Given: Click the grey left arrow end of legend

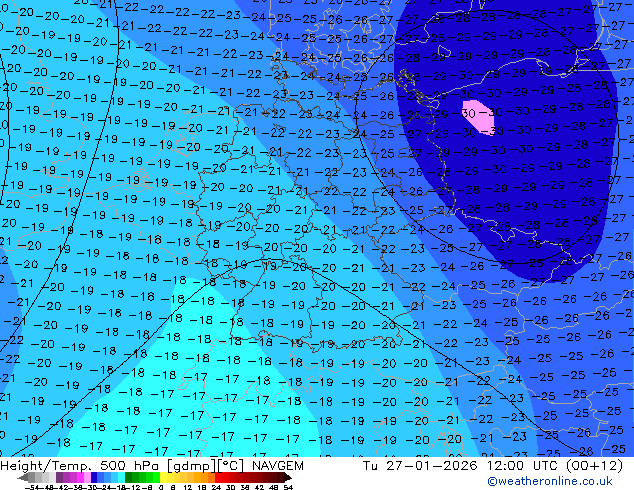Looking at the screenshot, I should pos(23,477).
